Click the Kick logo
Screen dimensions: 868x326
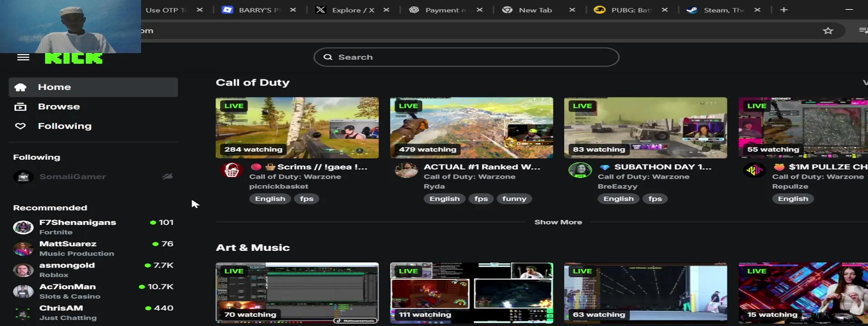[x=74, y=58]
